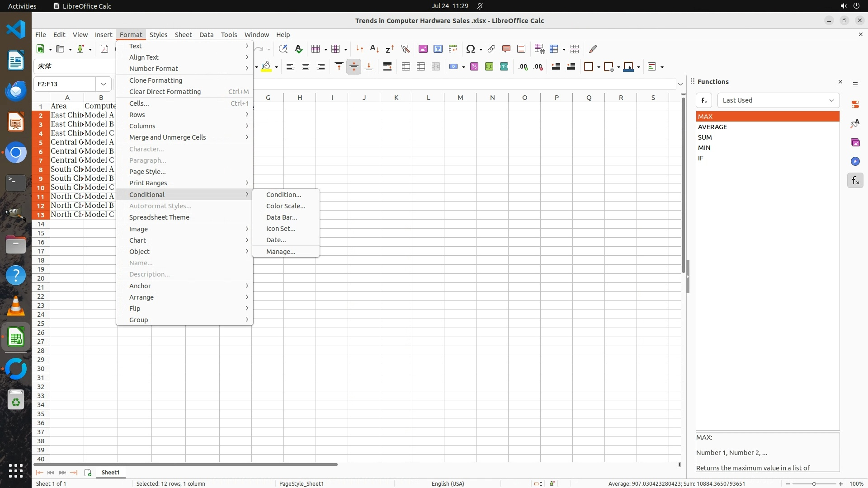Image resolution: width=868 pixels, height=488 pixels.
Task: Toggle Center Vertically alignment
Action: coord(354,67)
